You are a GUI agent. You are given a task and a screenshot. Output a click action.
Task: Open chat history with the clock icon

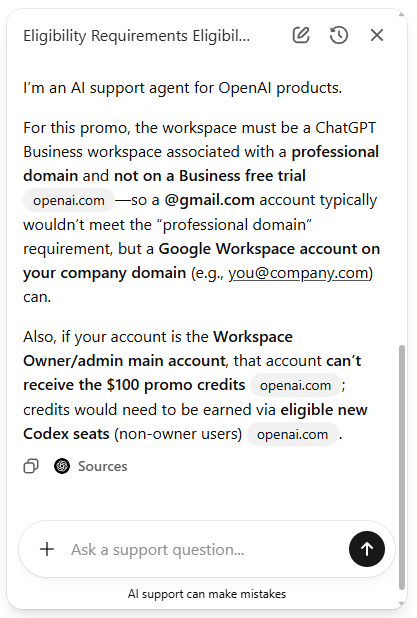(x=339, y=35)
